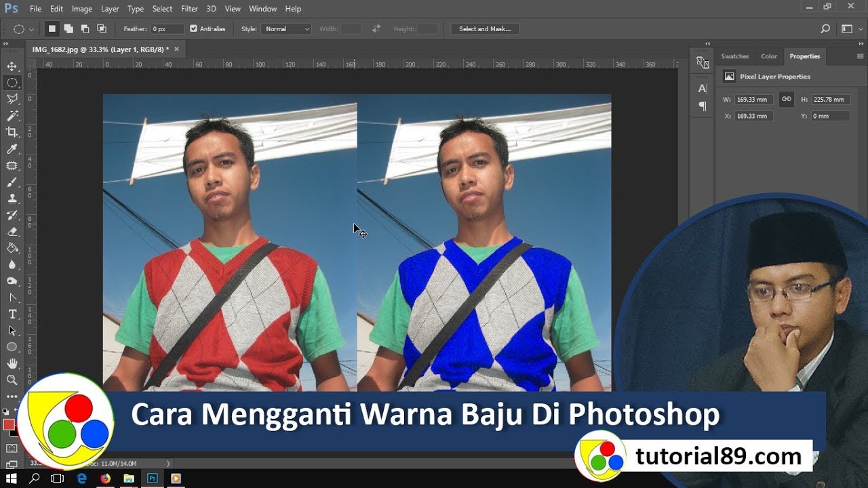Select the Sponge tool

click(x=12, y=281)
